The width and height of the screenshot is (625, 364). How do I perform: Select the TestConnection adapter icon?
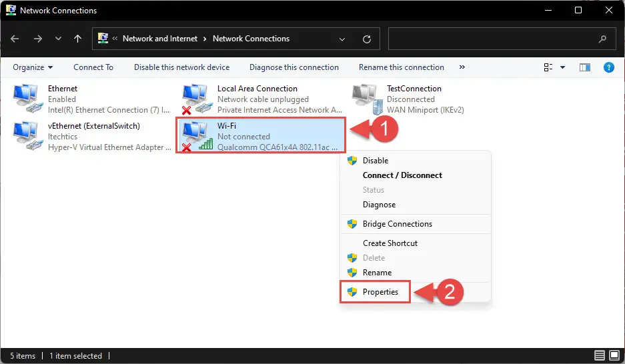pyautogui.click(x=368, y=99)
